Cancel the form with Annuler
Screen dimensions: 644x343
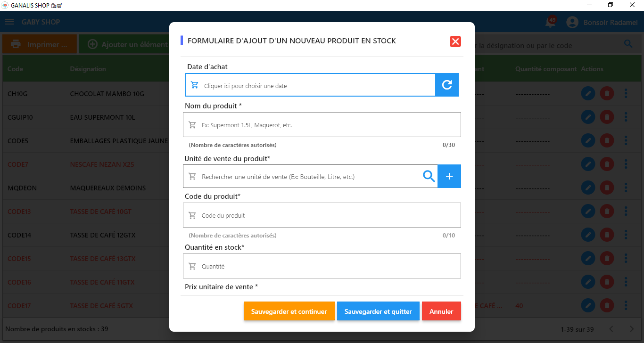(x=441, y=311)
